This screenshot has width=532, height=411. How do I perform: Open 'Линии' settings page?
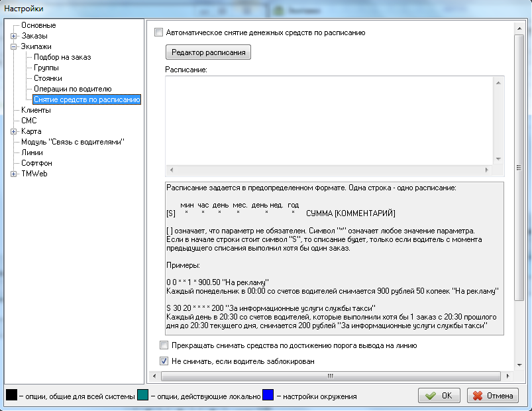32,152
